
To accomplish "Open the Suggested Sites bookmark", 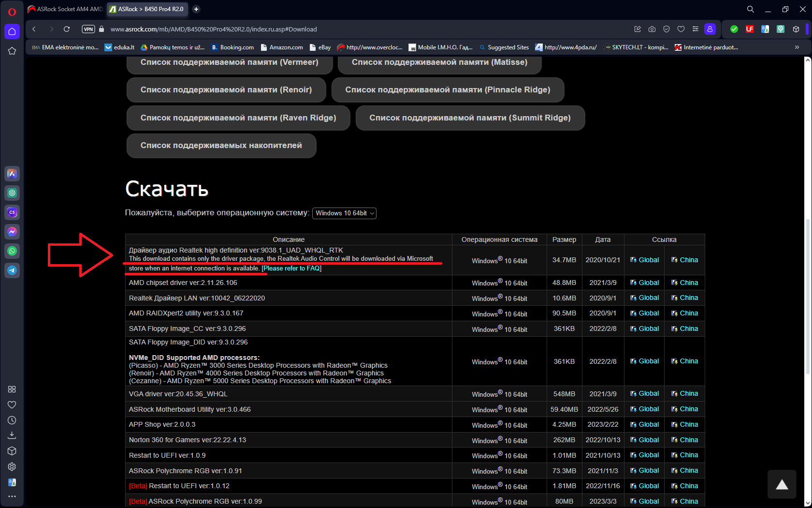I will click(x=504, y=47).
